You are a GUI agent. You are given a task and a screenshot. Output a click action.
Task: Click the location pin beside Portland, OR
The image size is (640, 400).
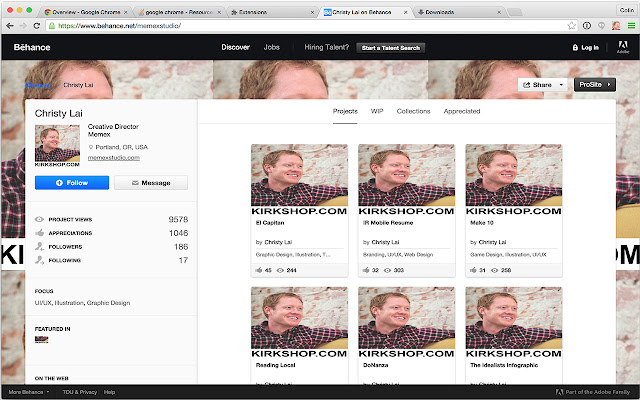(x=91, y=147)
